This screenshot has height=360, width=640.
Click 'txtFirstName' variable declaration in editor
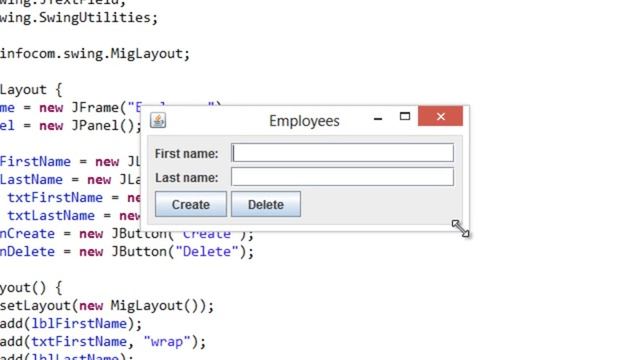point(55,198)
